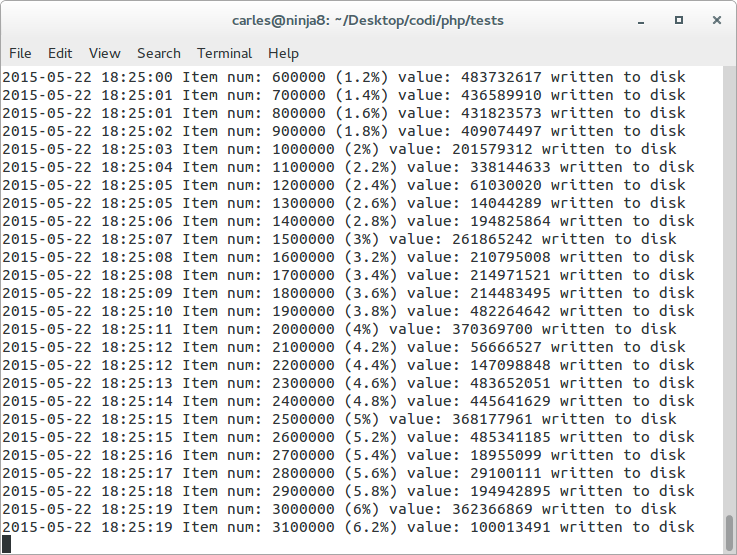Click the (2%) percentage on 1000000 line
This screenshot has height=555, width=737.
pyautogui.click(x=361, y=149)
